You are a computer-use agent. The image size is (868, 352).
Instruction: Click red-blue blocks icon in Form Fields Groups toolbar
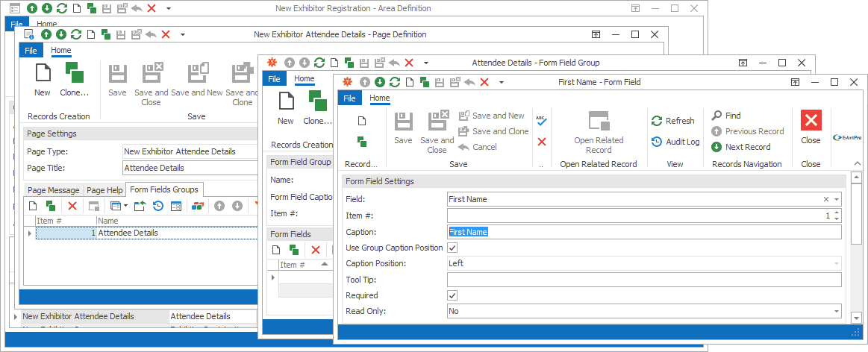[x=198, y=206]
